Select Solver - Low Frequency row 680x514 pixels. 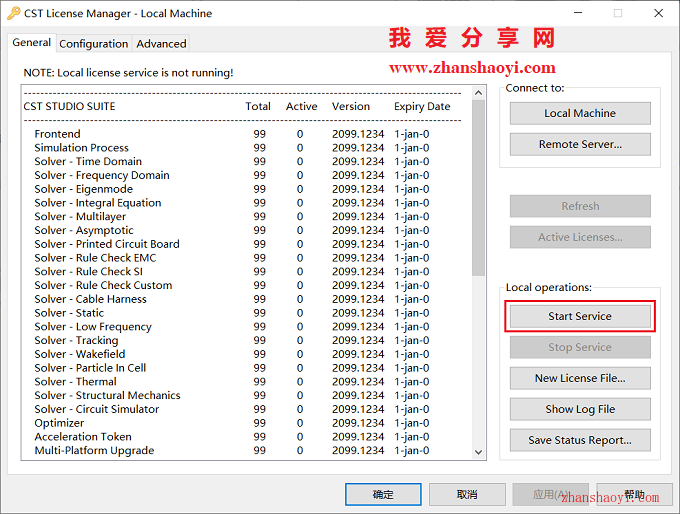tap(232, 327)
